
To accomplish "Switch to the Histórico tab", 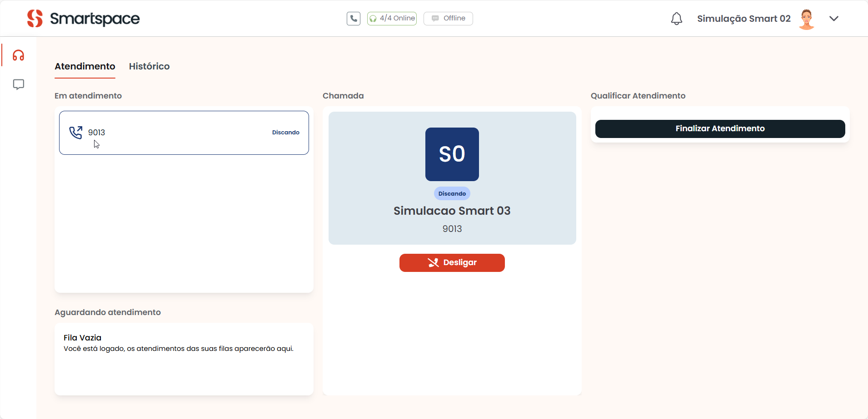I will point(149,66).
